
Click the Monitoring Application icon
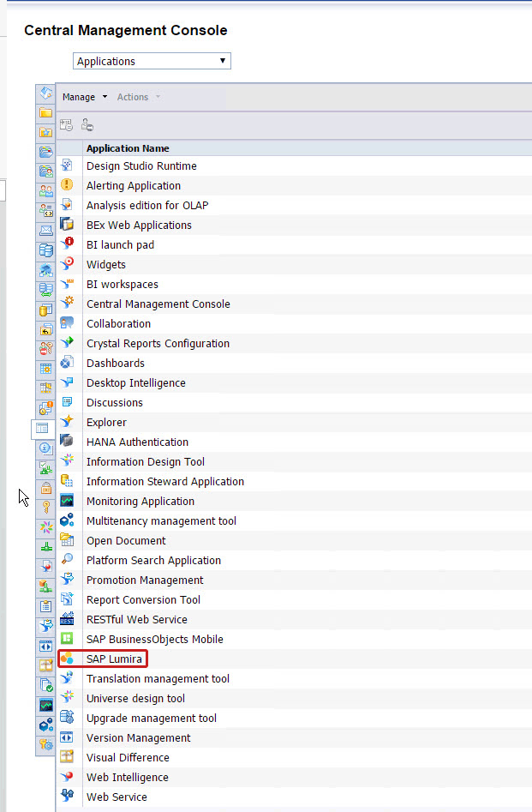pyautogui.click(x=67, y=502)
